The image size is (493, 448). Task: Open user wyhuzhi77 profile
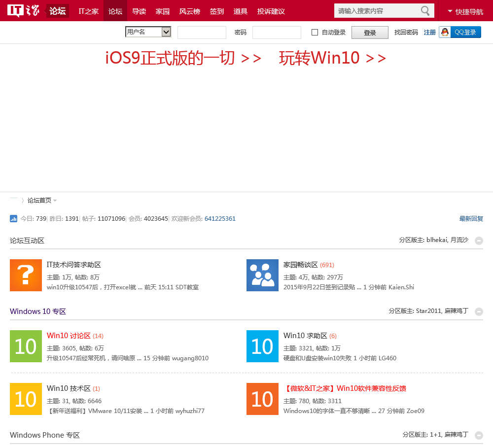point(190,411)
